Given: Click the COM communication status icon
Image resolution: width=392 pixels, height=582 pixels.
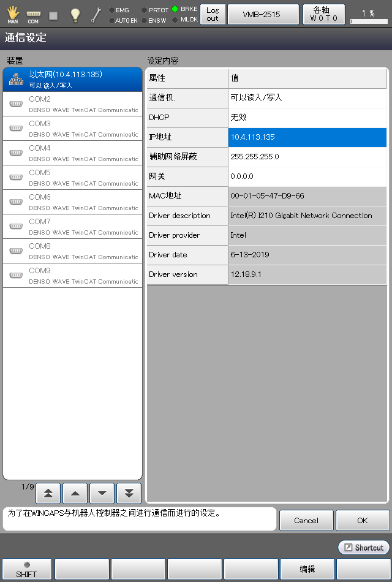Looking at the screenshot, I should tap(33, 15).
